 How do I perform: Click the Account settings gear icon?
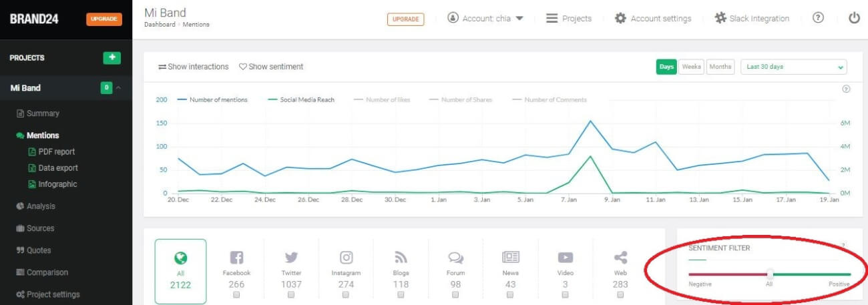click(620, 18)
